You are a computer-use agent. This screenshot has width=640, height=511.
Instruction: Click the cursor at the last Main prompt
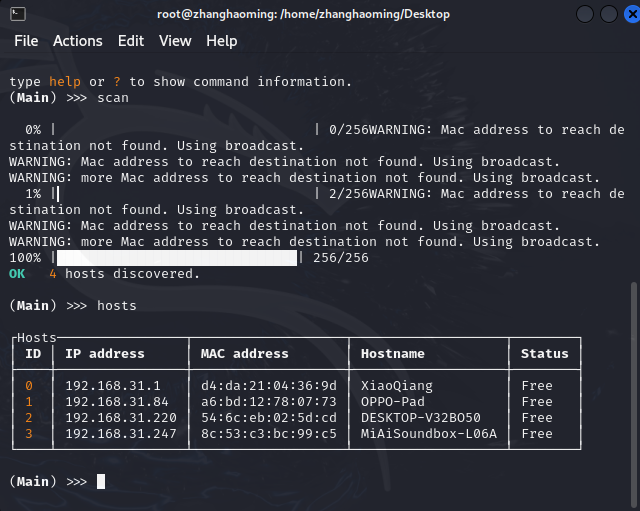tap(101, 482)
